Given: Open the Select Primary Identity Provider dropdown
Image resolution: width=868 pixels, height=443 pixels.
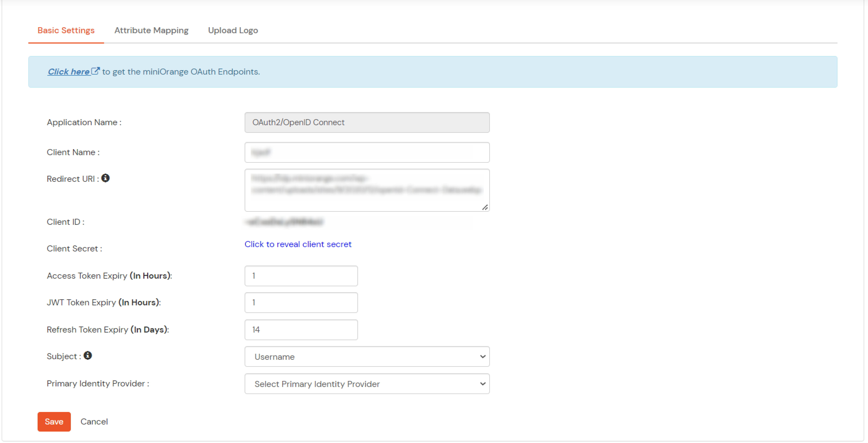Looking at the screenshot, I should point(367,384).
